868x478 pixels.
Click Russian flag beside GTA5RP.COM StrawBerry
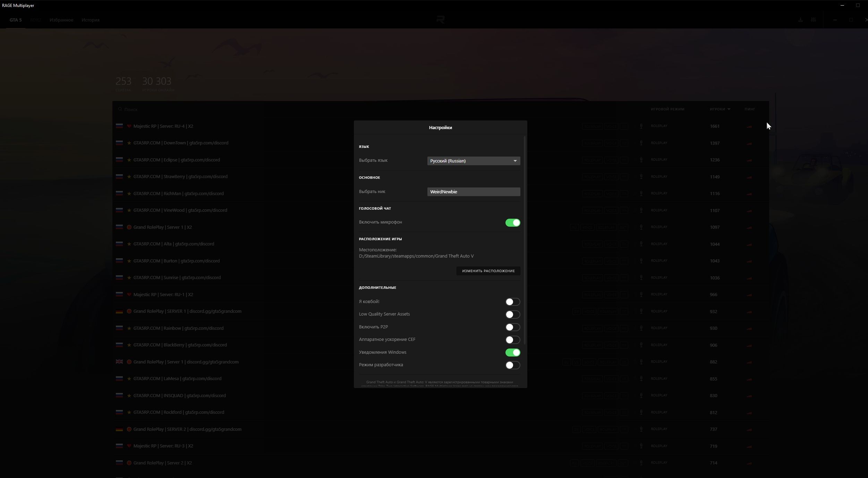[x=119, y=177]
